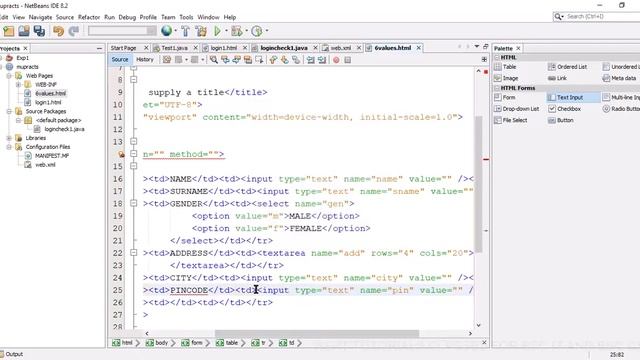
Task: Collapse code fold on line 18
Action: point(133,203)
